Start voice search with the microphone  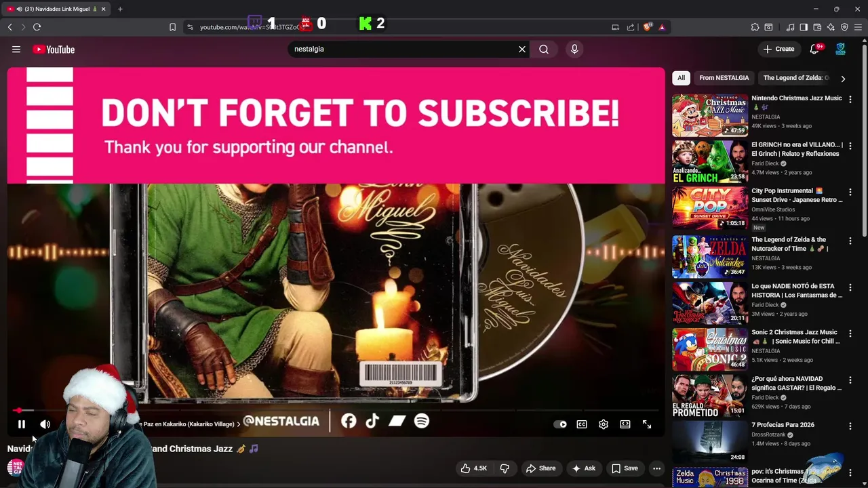coord(574,49)
